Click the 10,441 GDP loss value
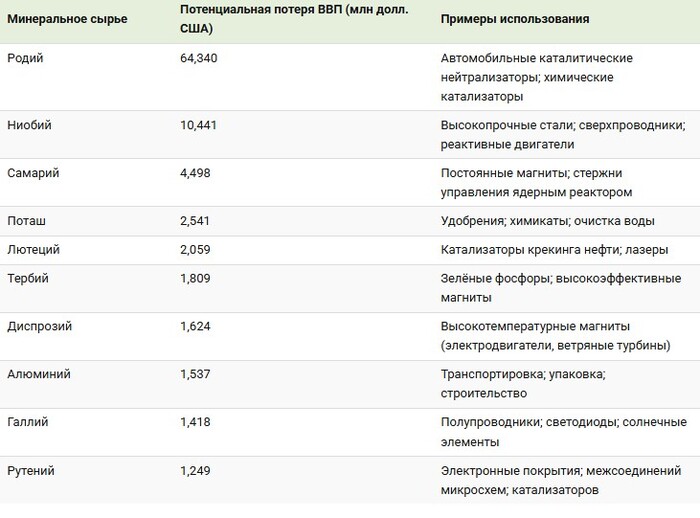This screenshot has width=700, height=518. (x=198, y=125)
